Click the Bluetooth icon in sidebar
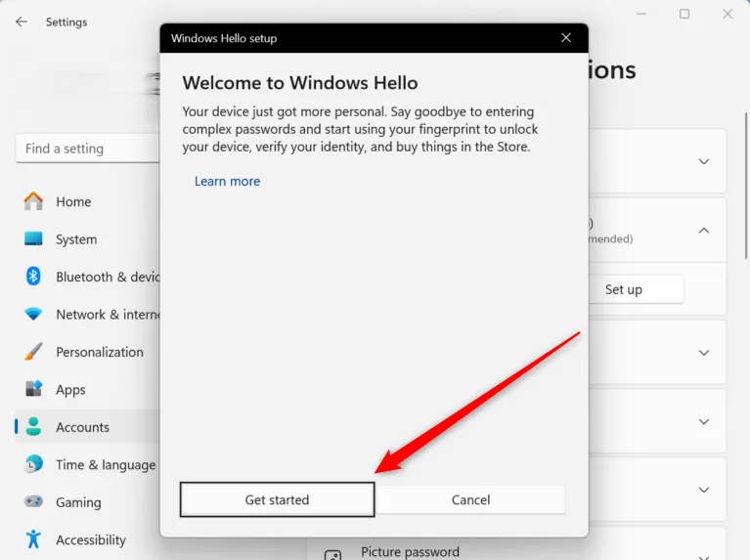The image size is (750, 560). (33, 276)
